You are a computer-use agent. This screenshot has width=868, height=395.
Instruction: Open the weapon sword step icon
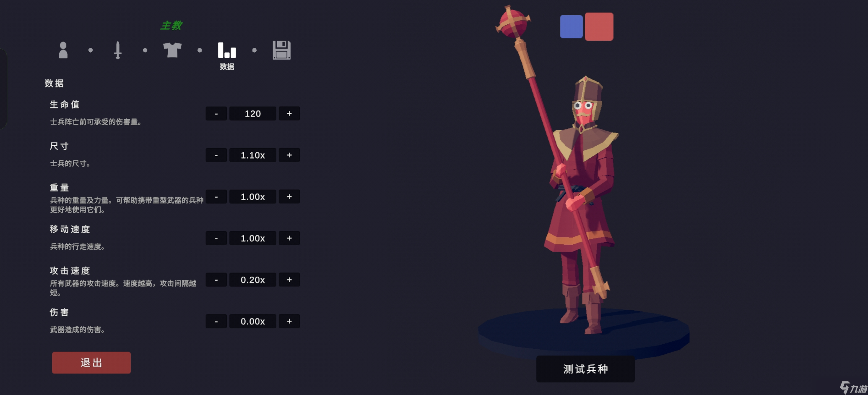[118, 50]
